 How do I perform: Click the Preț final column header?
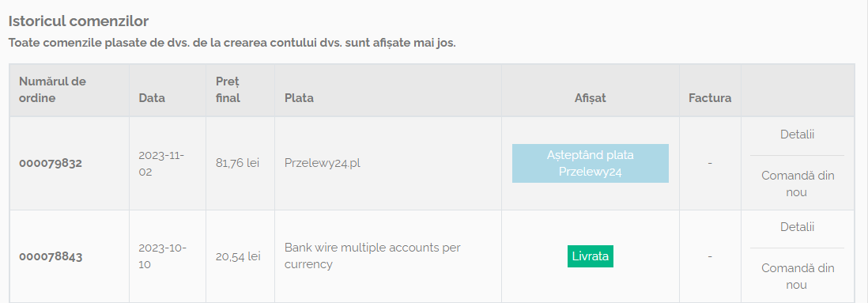point(228,89)
